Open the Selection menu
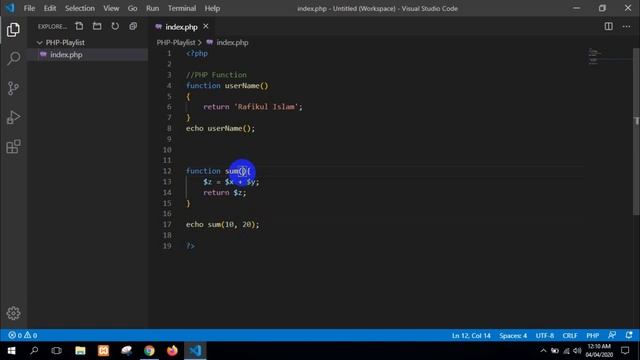Screen dimensions: 640x360 pos(80,8)
